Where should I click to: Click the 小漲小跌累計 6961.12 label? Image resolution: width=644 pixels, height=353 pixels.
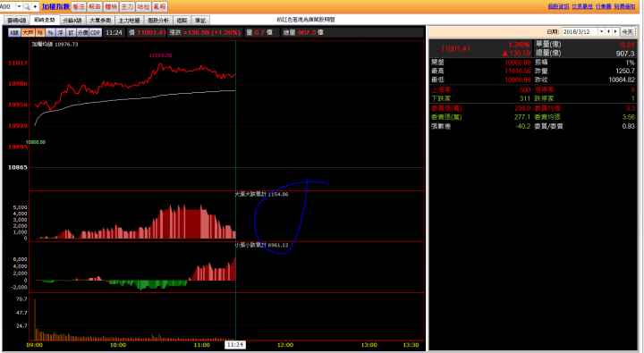261,245
